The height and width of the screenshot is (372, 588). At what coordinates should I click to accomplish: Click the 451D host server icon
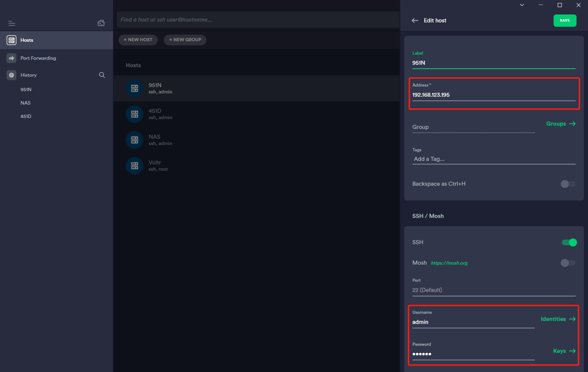tap(134, 114)
